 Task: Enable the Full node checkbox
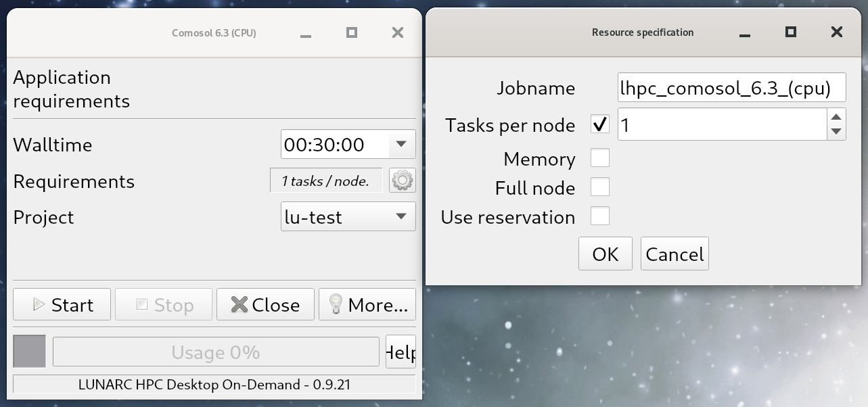pos(600,187)
